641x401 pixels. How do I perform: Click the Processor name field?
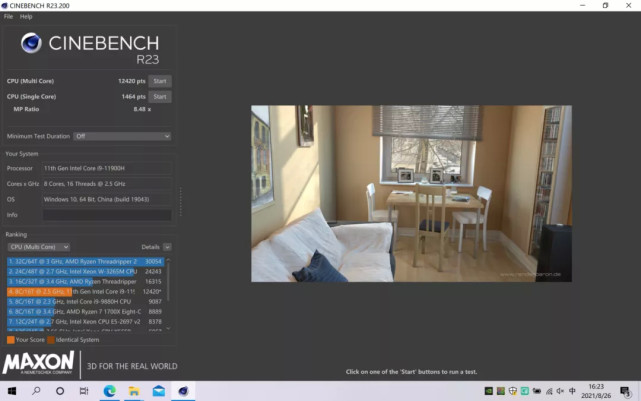pos(107,168)
